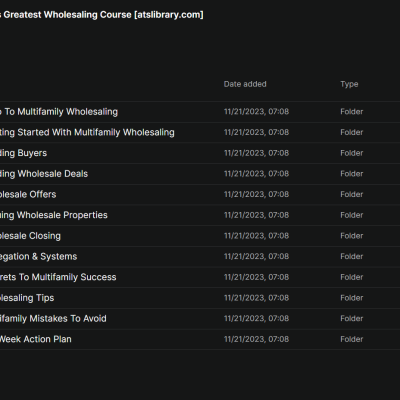Open the 'To Multifamily Wholesaling' folder
The image size is (400, 400).
[59, 112]
